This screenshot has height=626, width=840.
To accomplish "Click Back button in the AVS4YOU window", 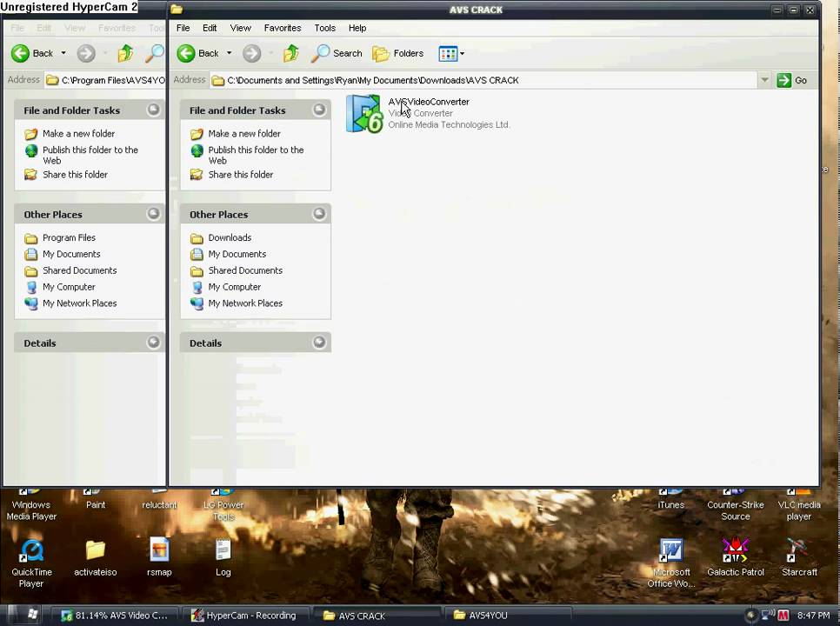I will [32, 53].
